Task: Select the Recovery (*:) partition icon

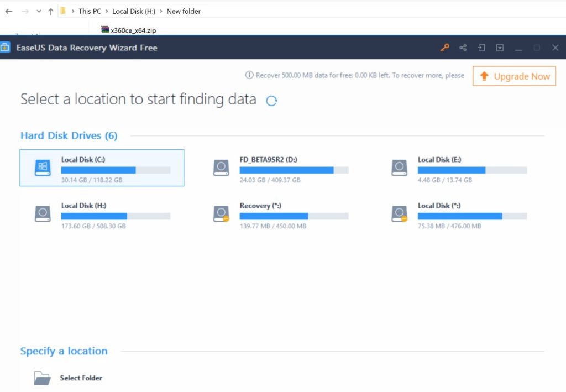Action: tap(221, 213)
